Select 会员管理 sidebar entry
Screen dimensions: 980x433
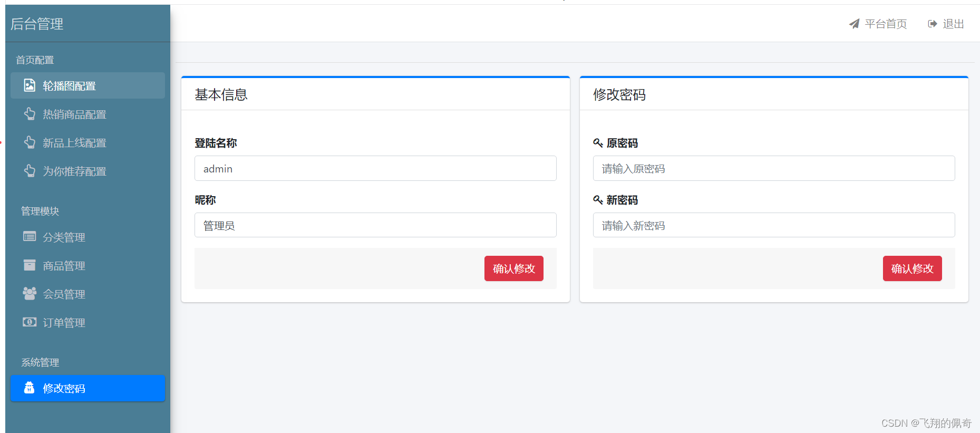[64, 294]
